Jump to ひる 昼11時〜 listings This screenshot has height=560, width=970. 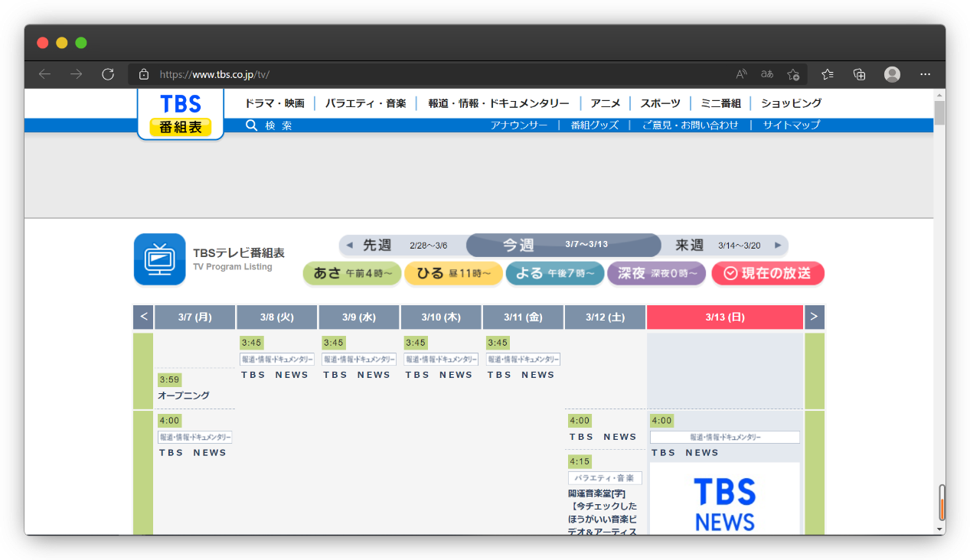tap(453, 273)
